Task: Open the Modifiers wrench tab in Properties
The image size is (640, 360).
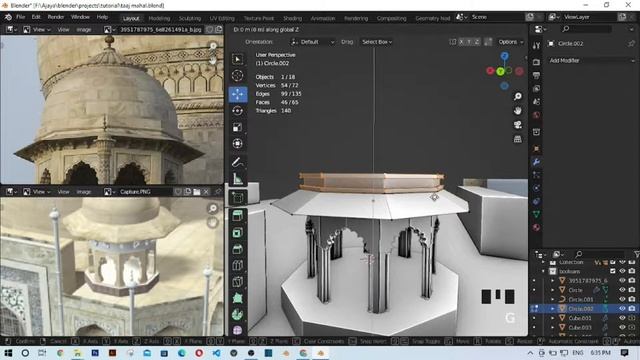Action: coord(536,162)
